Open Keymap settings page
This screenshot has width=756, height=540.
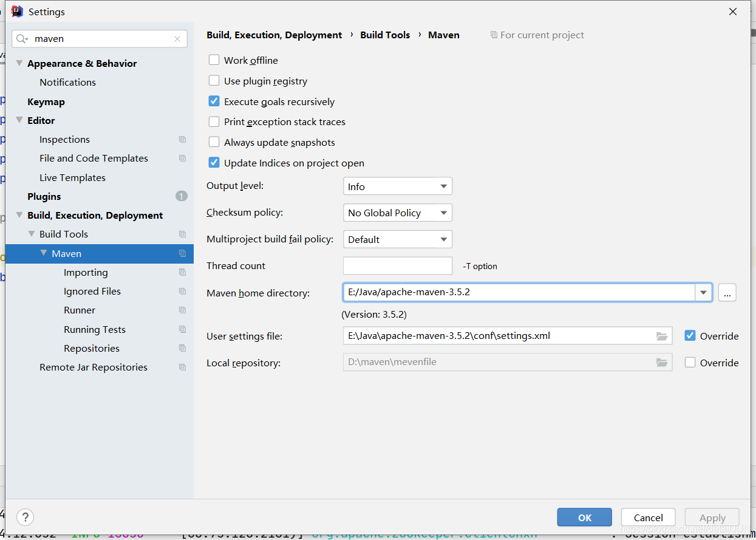[x=46, y=101]
